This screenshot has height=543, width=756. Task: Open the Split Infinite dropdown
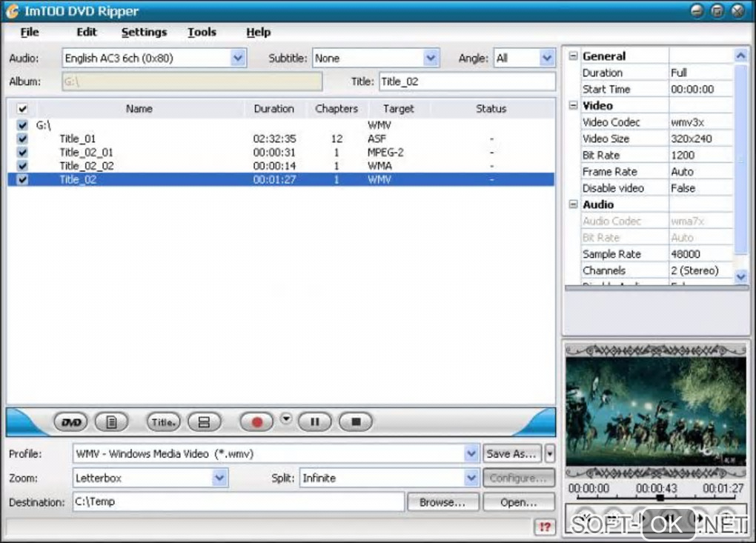coord(471,479)
